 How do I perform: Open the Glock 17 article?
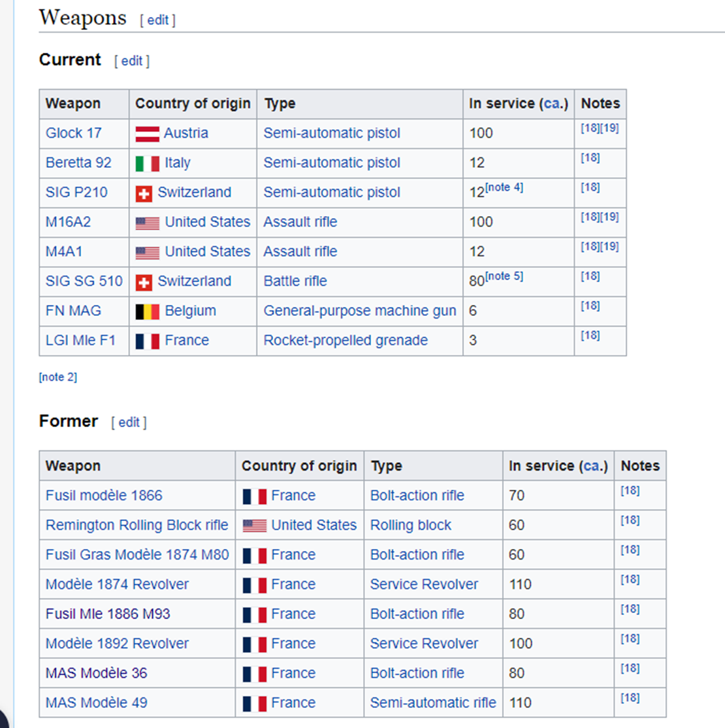tap(73, 133)
